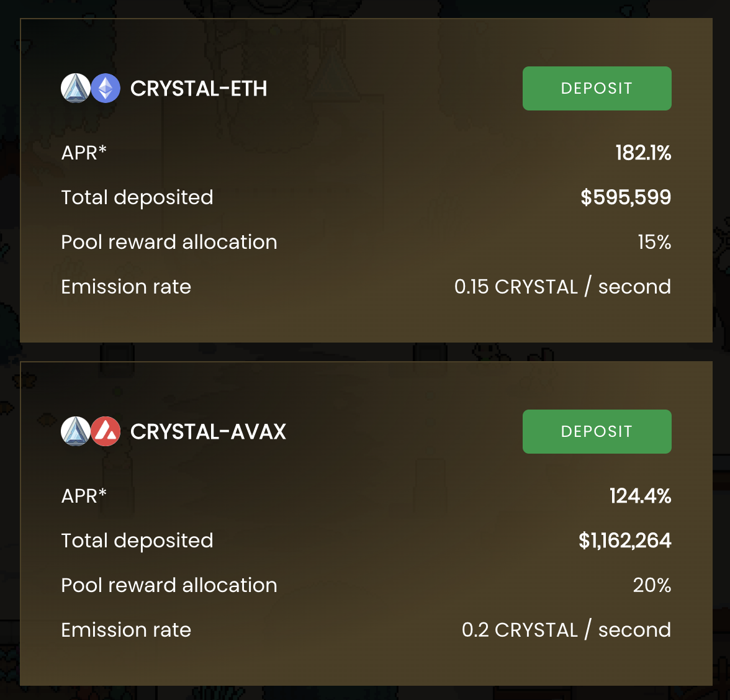Click the Ethereum logo icon

106,88
